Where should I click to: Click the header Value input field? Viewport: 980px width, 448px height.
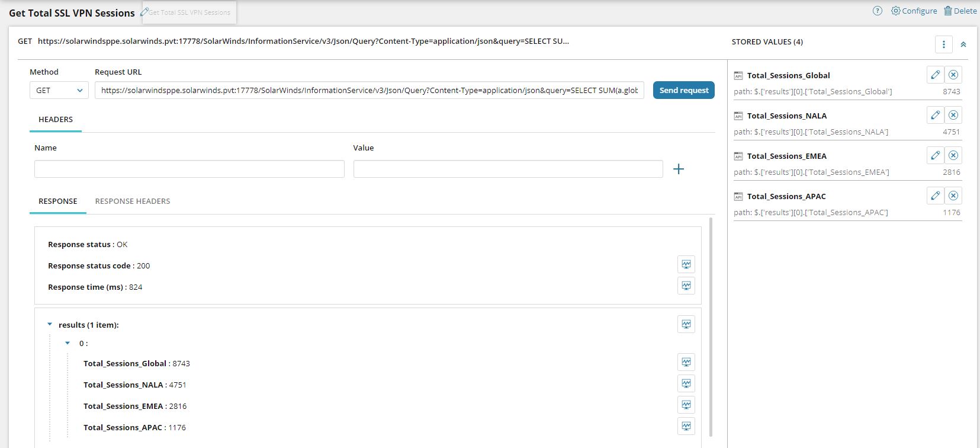(x=508, y=169)
